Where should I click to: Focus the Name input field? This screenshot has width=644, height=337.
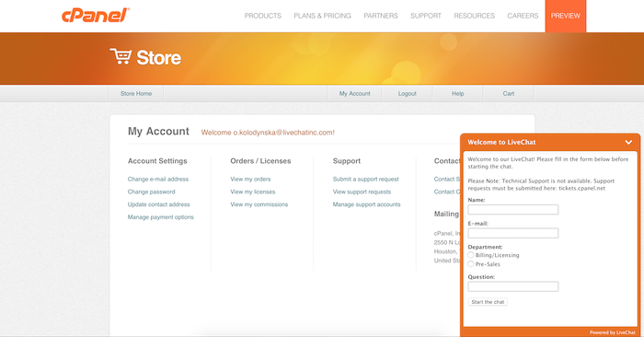tap(513, 210)
